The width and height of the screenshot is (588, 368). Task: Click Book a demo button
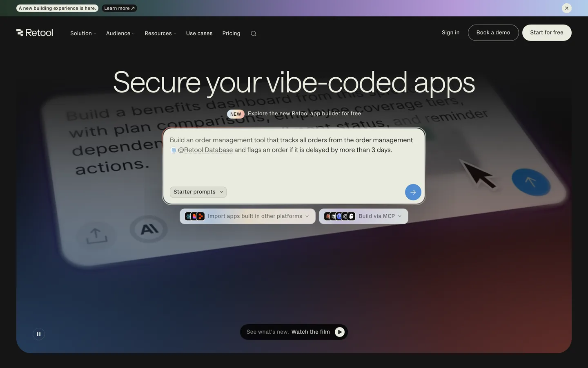click(493, 33)
